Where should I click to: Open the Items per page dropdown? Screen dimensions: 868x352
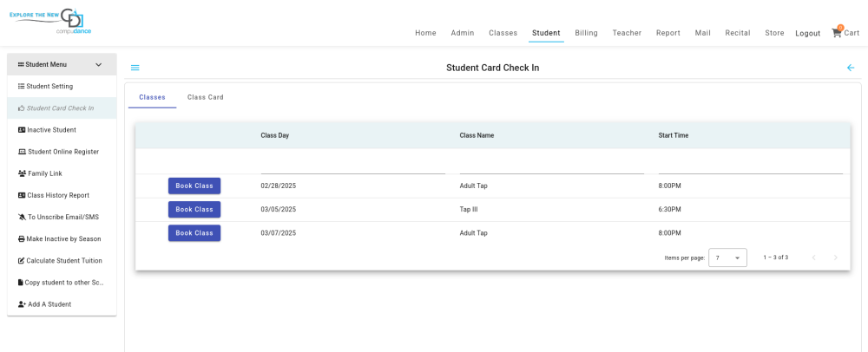pyautogui.click(x=727, y=257)
